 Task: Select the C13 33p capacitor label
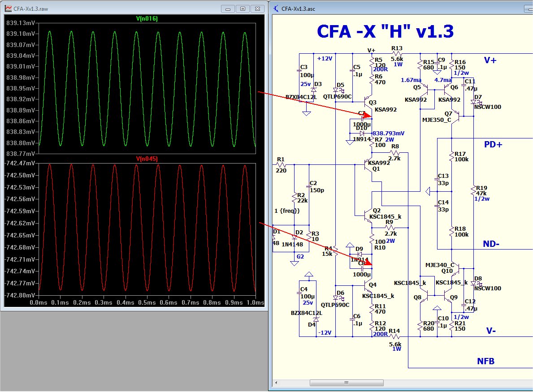pyautogui.click(x=443, y=179)
